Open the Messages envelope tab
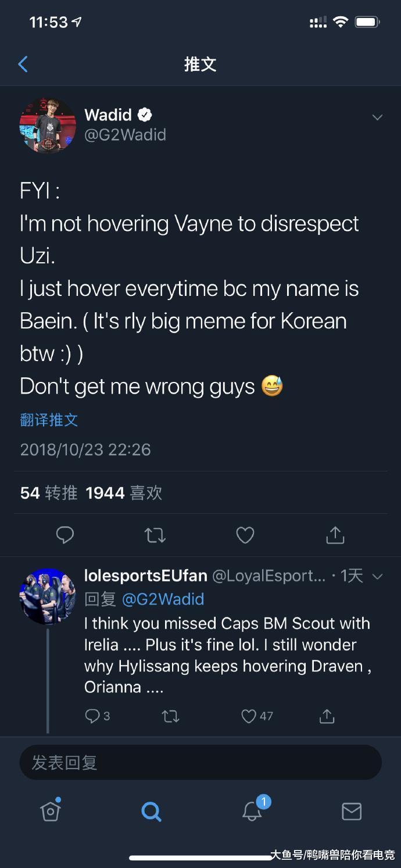 point(351,810)
